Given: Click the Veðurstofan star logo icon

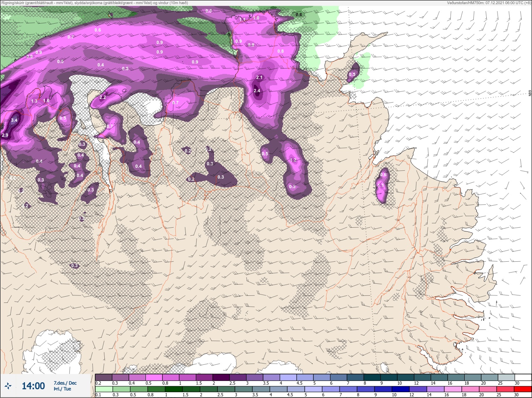Looking at the screenshot, I should tap(8, 386).
